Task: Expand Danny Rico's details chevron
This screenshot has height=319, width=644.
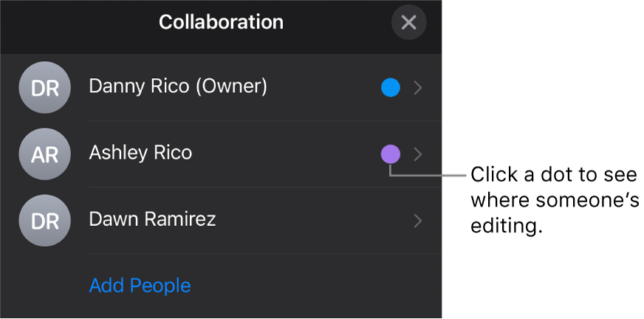Action: pyautogui.click(x=418, y=87)
